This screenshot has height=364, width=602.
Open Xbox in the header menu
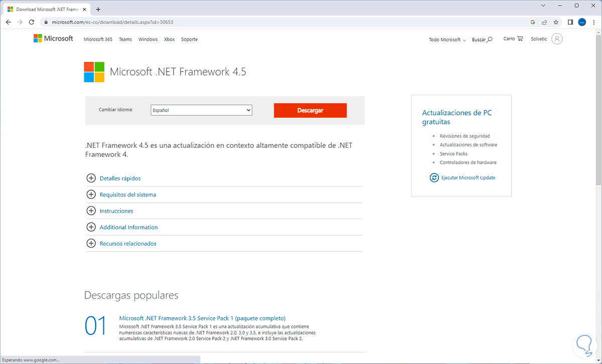(x=170, y=39)
